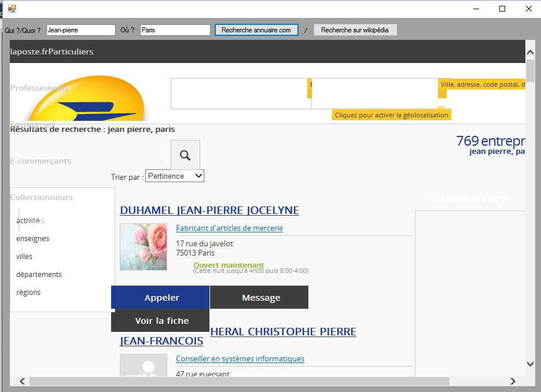The height and width of the screenshot is (392, 541).
Task: Minimize the application window
Action: (476, 9)
